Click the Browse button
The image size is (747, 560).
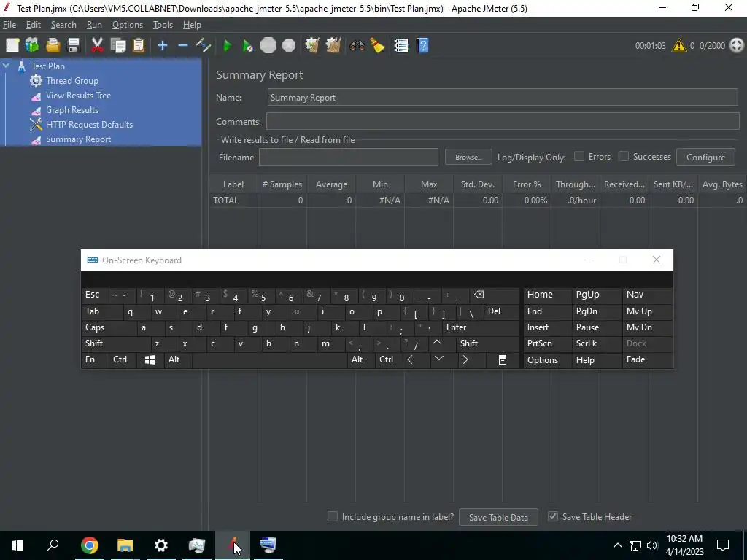tap(468, 157)
